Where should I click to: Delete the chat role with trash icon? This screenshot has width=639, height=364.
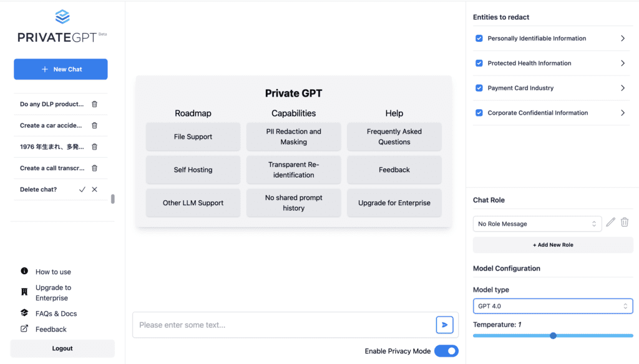pos(625,223)
